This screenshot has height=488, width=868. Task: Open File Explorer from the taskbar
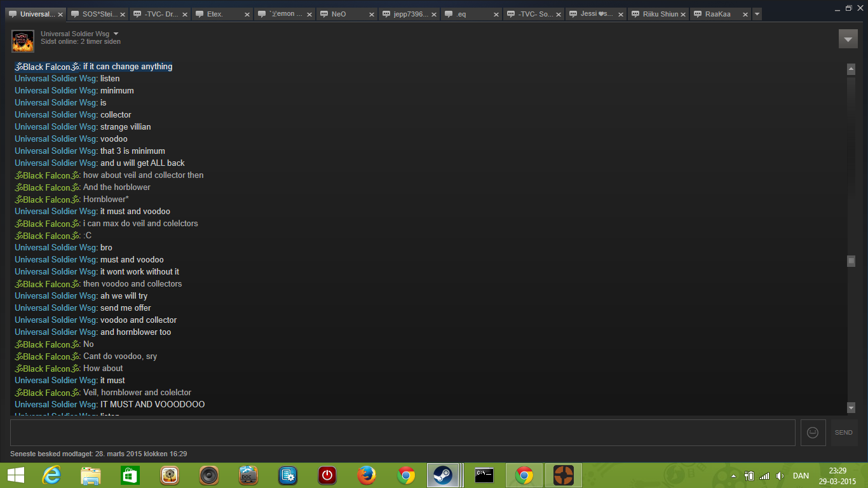click(x=90, y=475)
